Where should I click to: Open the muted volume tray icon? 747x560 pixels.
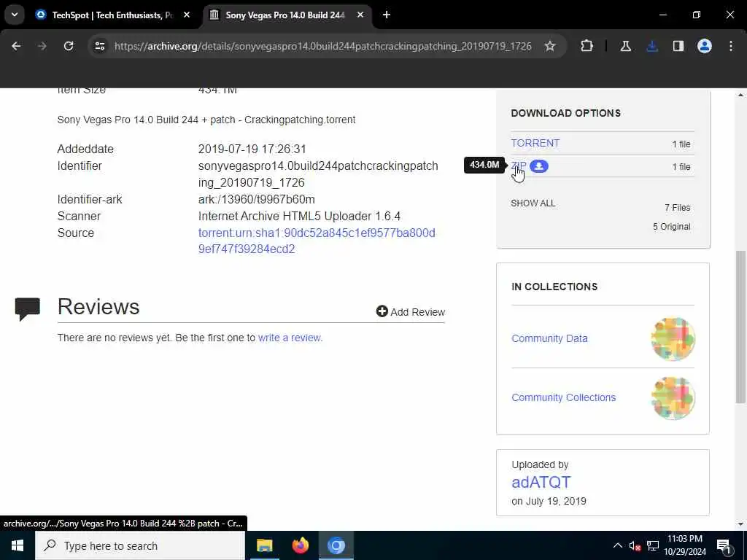(x=635, y=545)
